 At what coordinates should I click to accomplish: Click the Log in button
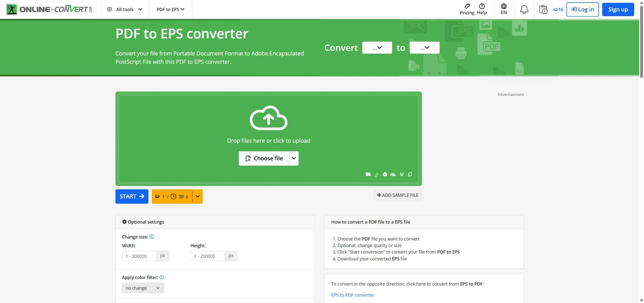582,9
